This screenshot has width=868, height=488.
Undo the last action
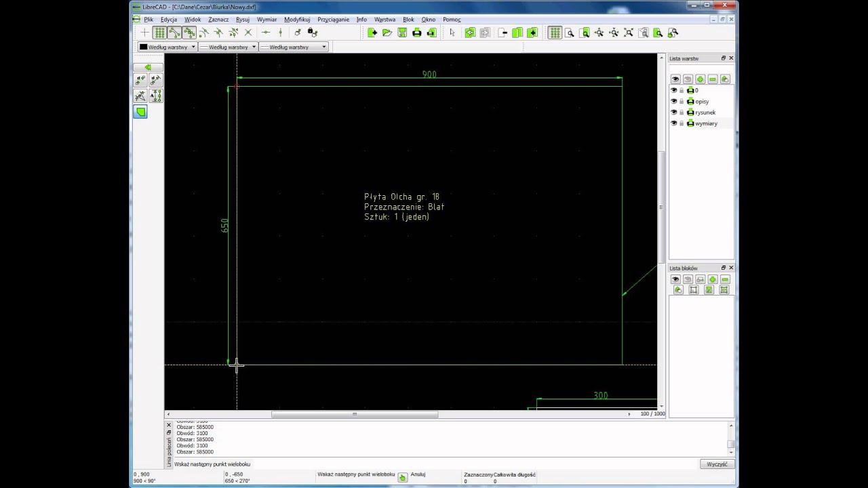coord(470,33)
